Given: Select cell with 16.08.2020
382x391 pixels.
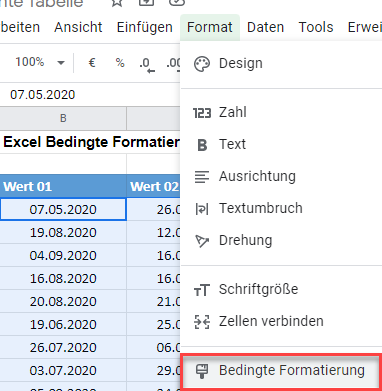Looking at the screenshot, I should (x=63, y=278).
